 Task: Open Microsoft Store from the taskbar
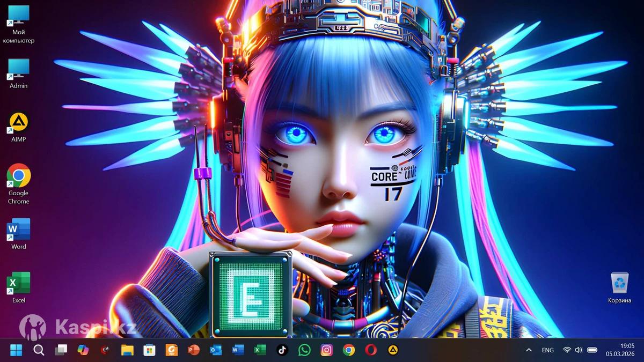coord(149,350)
